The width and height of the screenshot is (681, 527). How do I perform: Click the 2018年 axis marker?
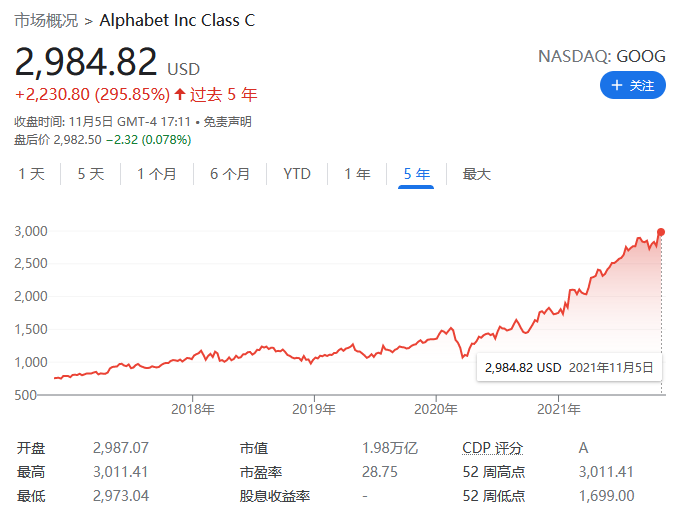click(192, 409)
